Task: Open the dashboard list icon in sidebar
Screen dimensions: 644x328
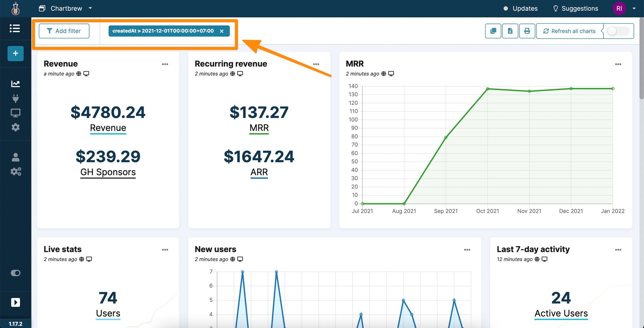Action: [15, 29]
